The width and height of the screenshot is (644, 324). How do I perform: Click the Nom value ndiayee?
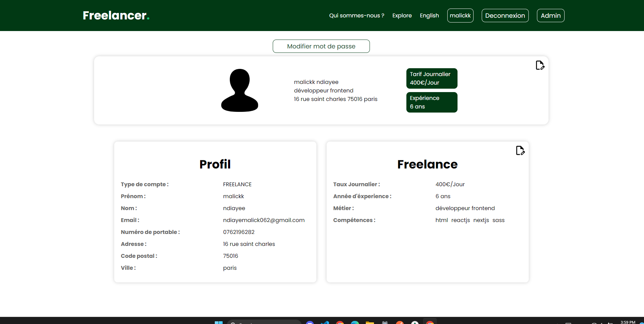(x=234, y=208)
